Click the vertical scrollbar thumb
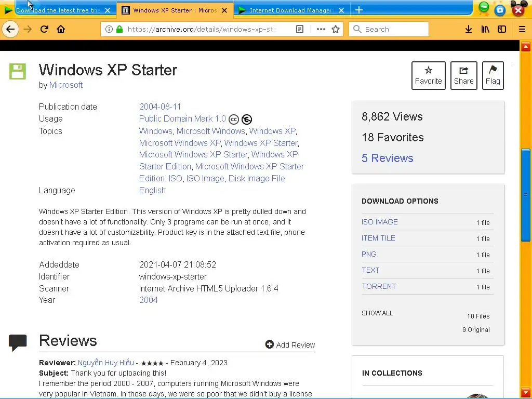 click(x=526, y=195)
